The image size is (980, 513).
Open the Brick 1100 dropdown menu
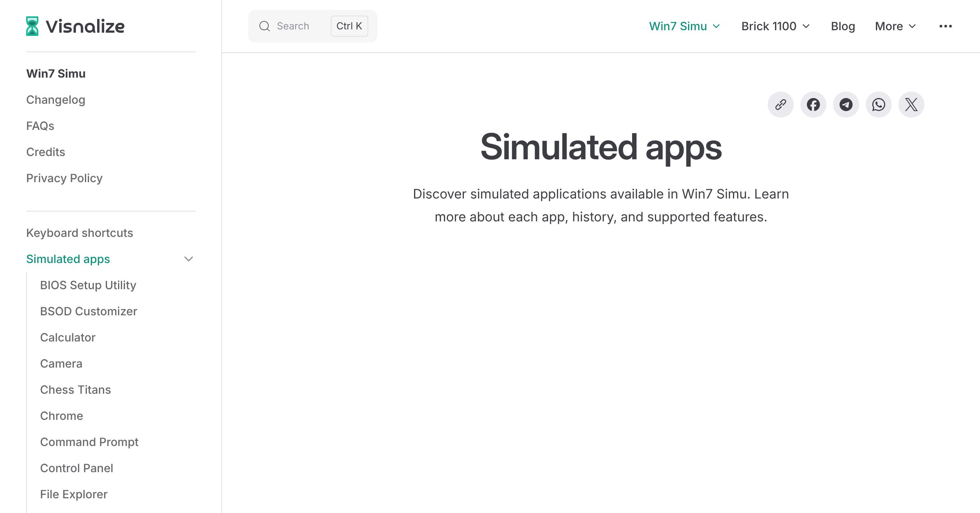pos(775,26)
